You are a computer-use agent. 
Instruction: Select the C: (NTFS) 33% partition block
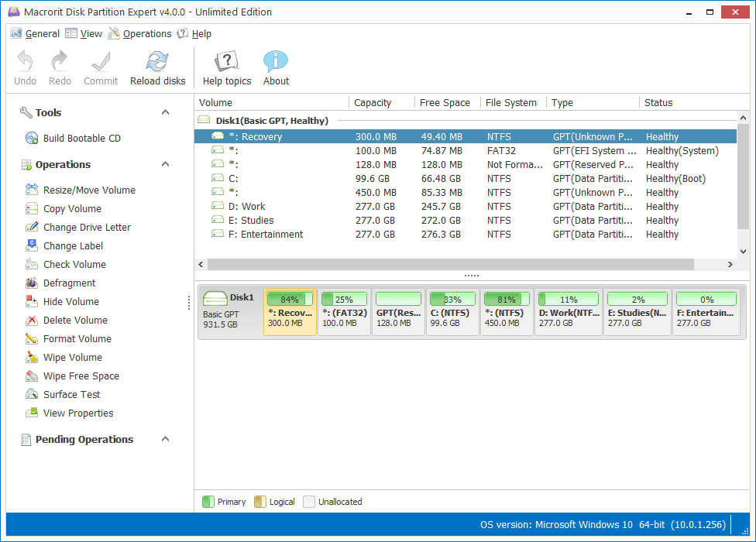click(x=452, y=312)
